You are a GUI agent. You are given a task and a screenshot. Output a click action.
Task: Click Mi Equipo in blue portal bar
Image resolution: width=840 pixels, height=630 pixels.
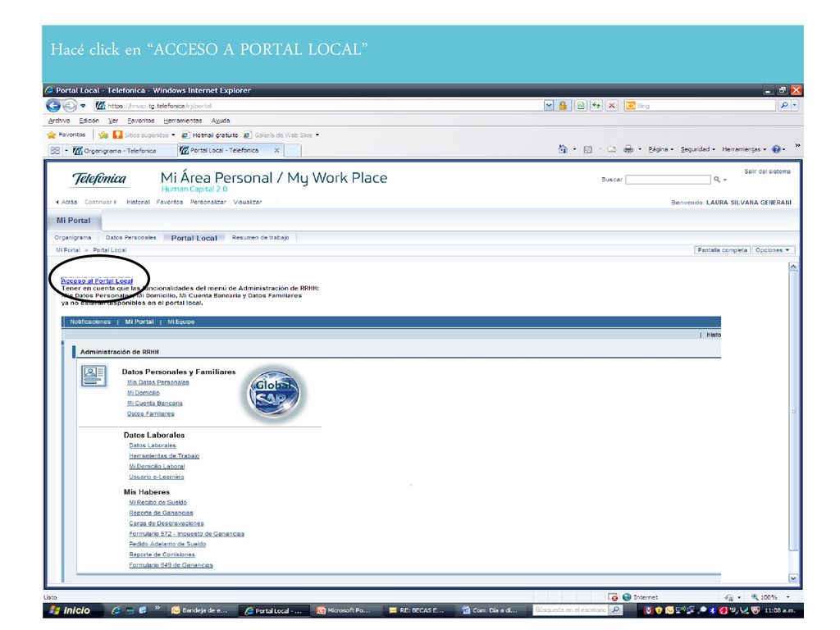click(x=181, y=322)
